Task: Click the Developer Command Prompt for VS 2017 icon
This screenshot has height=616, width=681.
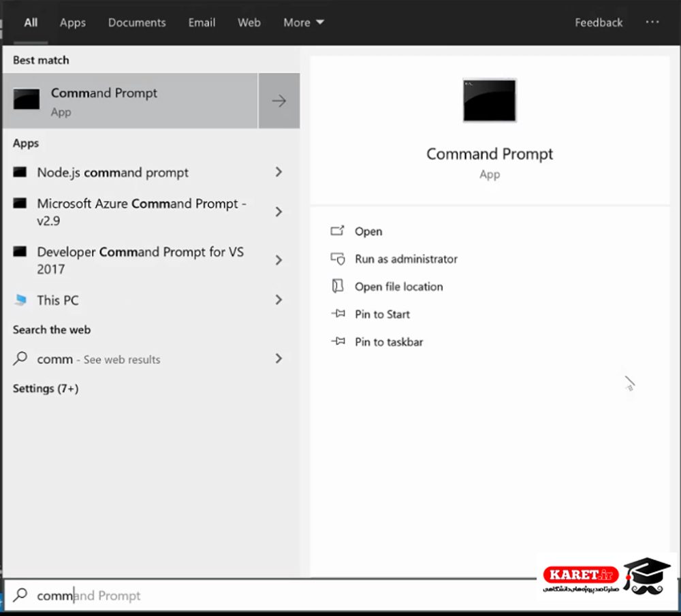Action: point(20,252)
